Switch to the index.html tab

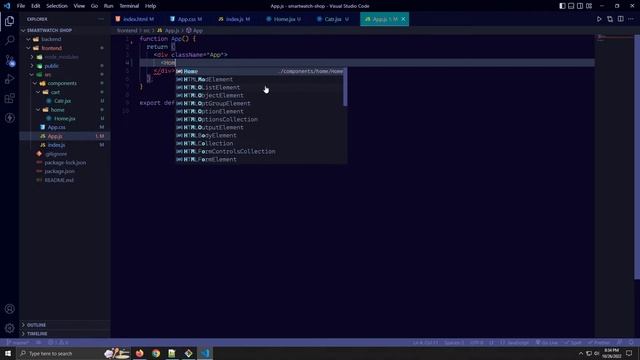click(x=137, y=19)
